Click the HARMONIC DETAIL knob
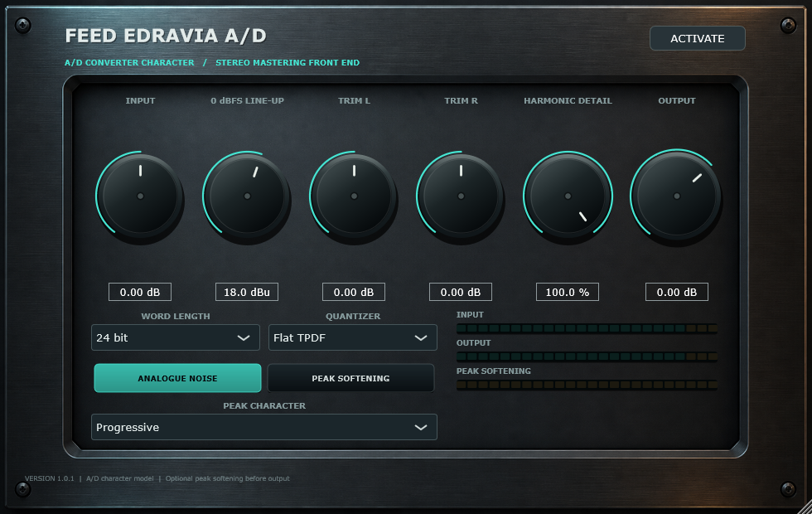The image size is (812, 514). pos(568,196)
